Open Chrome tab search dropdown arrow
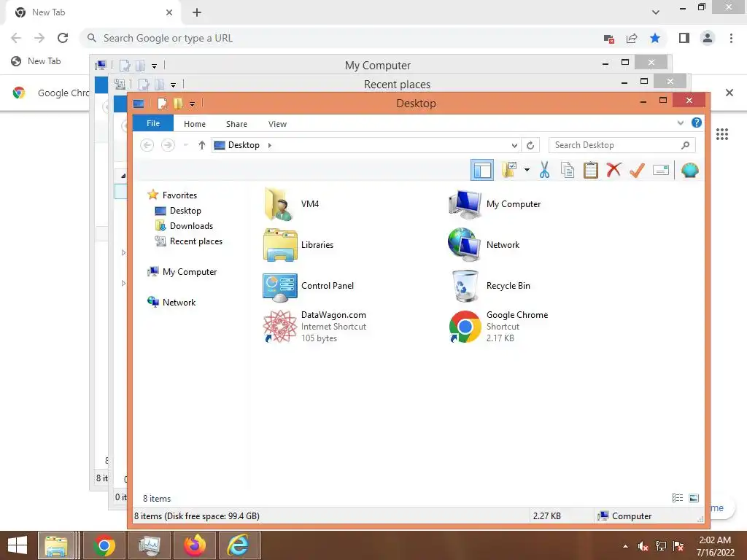The width and height of the screenshot is (747, 560). 656,12
